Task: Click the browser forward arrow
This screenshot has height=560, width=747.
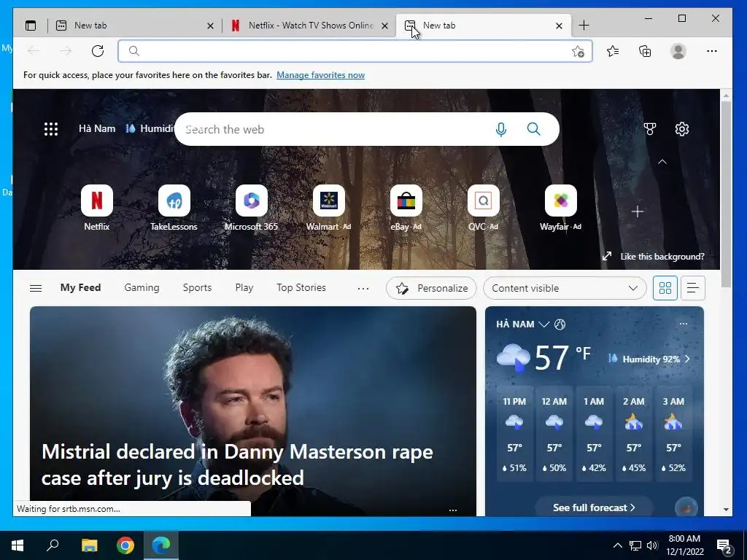Action: 66,51
